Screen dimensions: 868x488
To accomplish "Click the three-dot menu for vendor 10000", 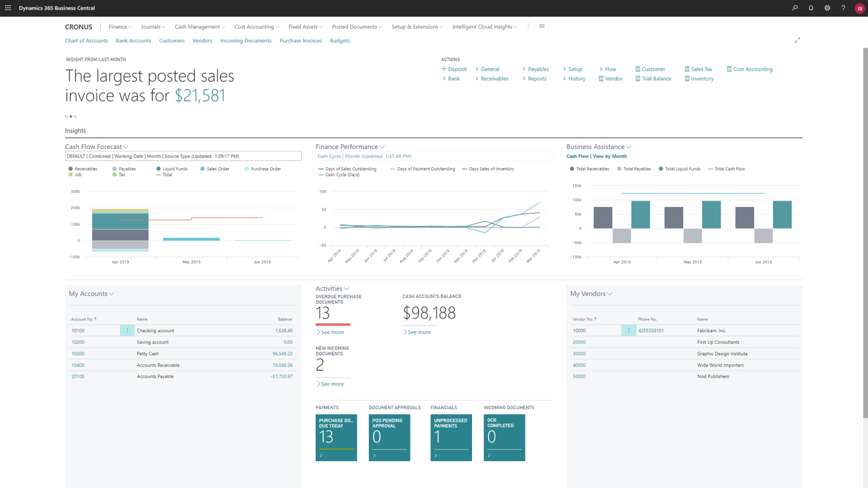I will pyautogui.click(x=628, y=331).
